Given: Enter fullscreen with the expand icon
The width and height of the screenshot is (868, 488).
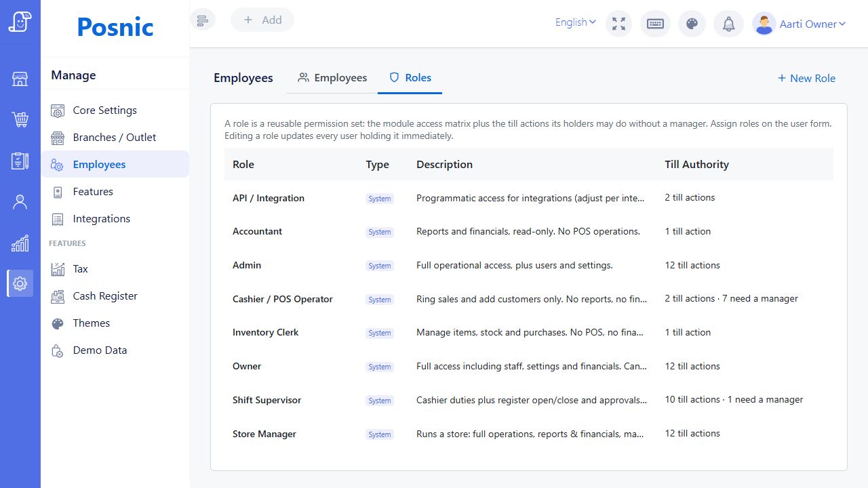Looking at the screenshot, I should pos(618,24).
